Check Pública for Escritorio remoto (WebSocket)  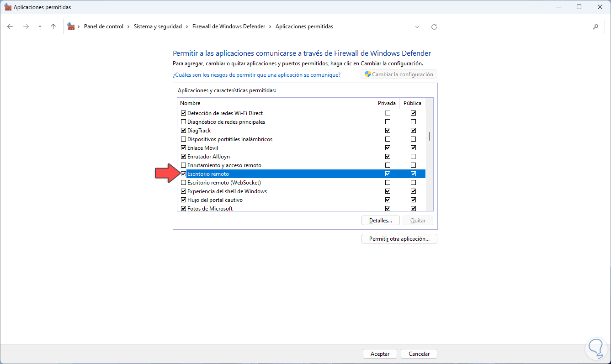tap(414, 183)
